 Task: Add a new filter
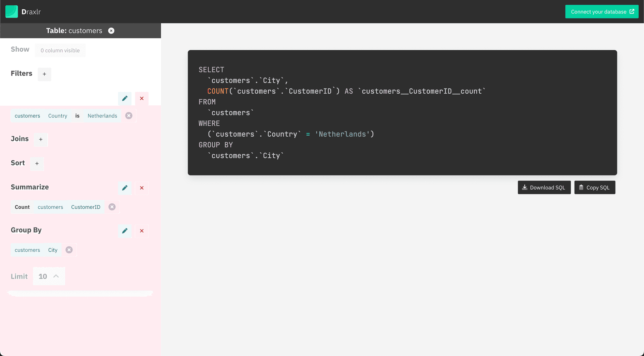tap(44, 74)
